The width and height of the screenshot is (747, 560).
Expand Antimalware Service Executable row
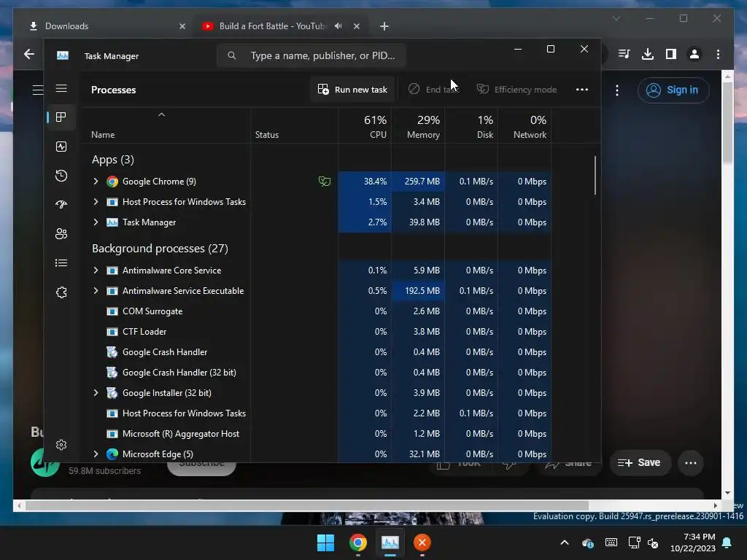96,291
